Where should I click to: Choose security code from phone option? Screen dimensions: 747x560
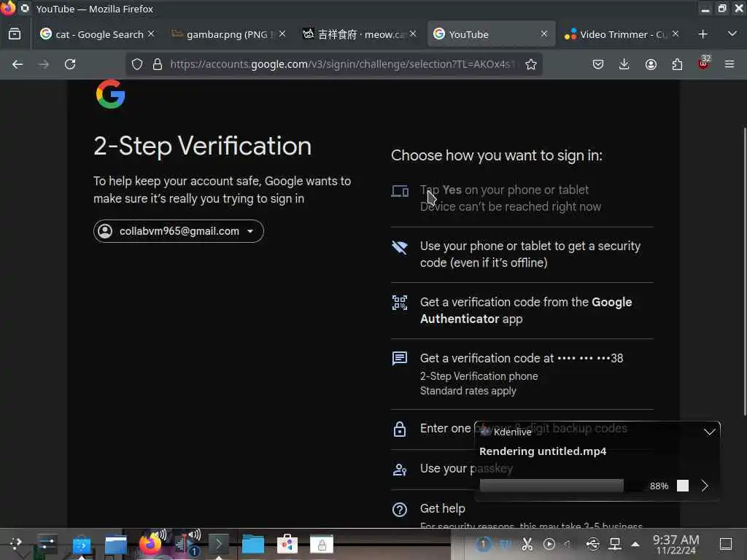pos(522,254)
